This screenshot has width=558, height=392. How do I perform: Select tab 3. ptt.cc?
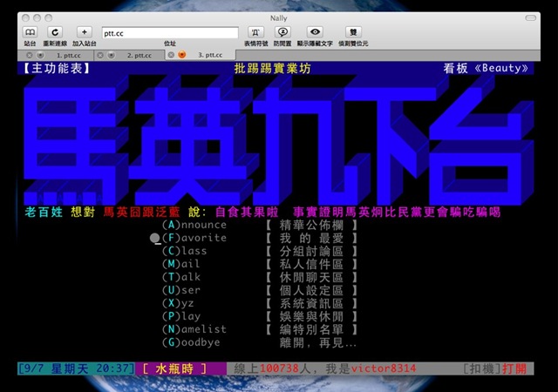point(210,55)
